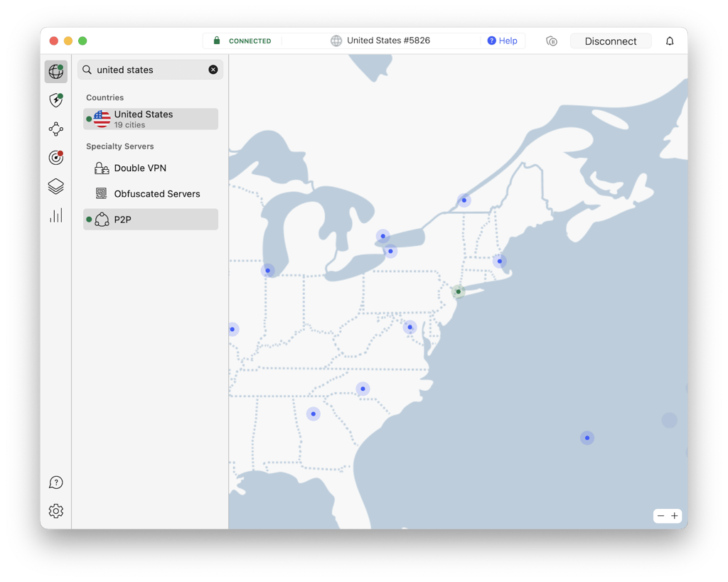728x582 pixels.
Task: Select Double VPN specialty server
Action: [151, 168]
